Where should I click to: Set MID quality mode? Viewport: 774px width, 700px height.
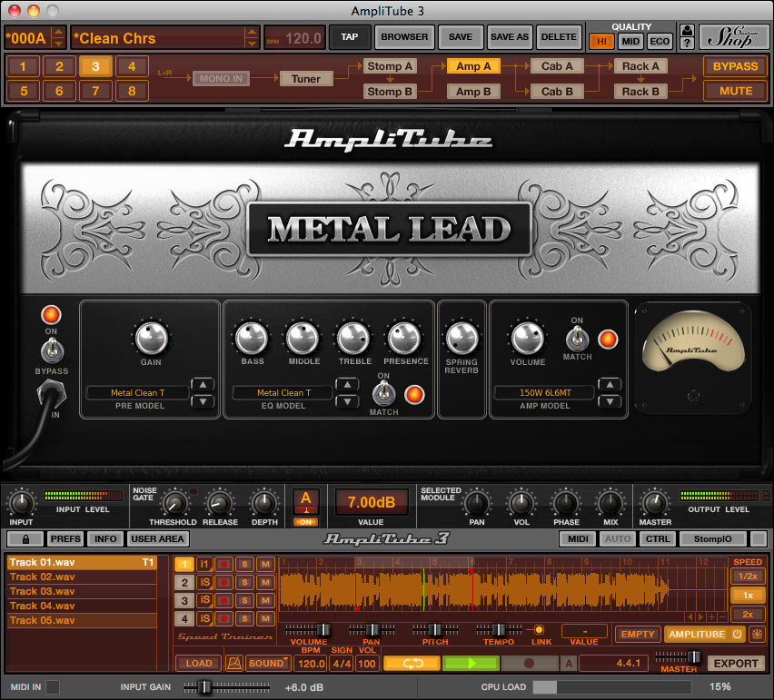click(630, 41)
